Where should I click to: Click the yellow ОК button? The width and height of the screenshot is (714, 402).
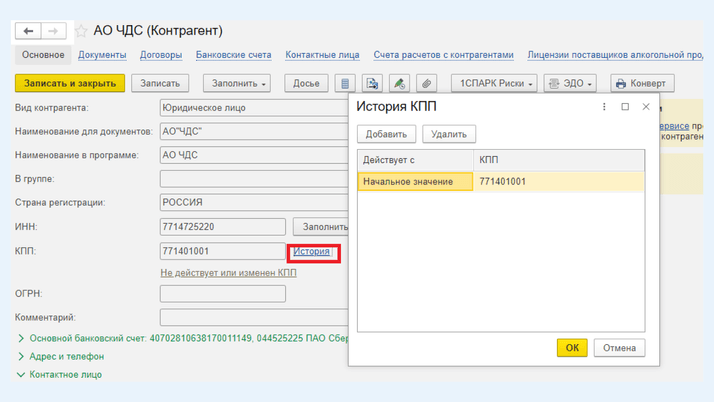tap(572, 348)
